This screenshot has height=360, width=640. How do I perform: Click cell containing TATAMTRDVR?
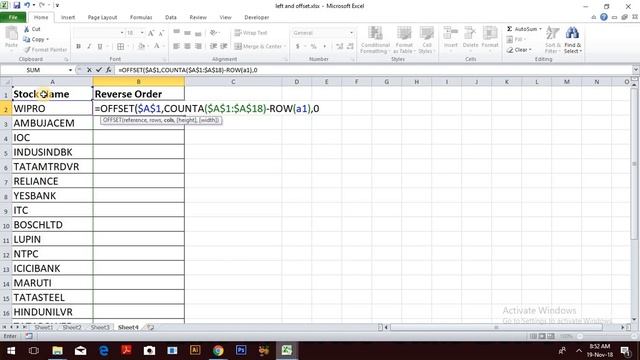click(x=52, y=167)
